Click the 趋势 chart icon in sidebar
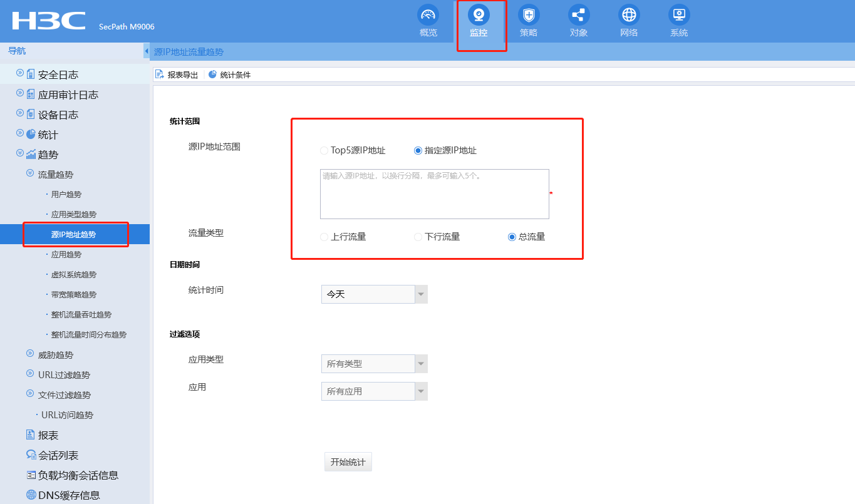 (x=31, y=154)
